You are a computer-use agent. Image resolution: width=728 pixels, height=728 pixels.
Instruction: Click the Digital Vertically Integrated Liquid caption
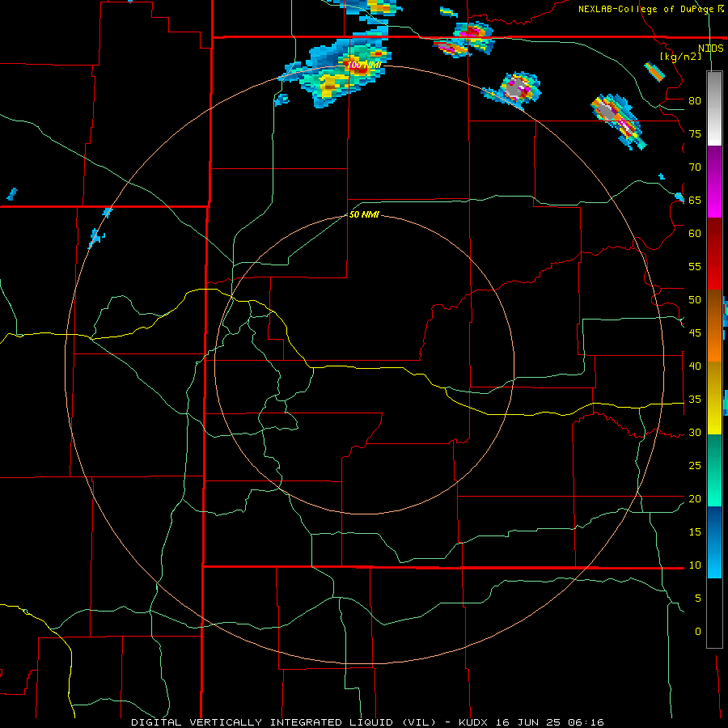point(283,722)
